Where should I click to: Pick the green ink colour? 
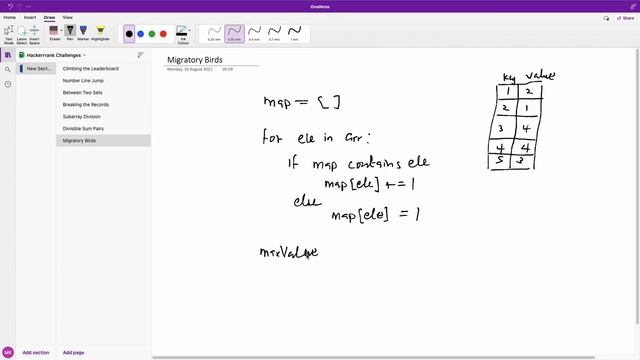tap(152, 34)
